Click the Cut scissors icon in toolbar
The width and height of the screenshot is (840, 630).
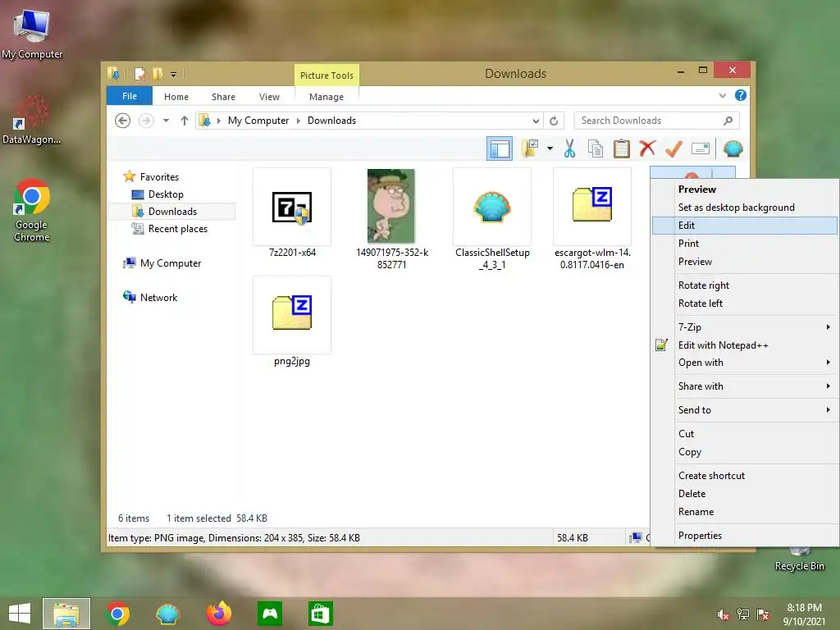point(569,148)
